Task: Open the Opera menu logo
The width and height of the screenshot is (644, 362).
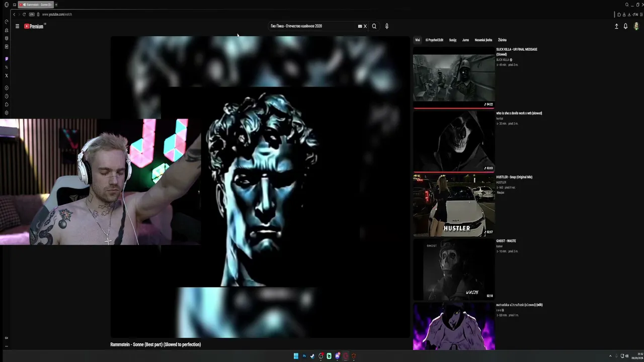Action: coord(7,5)
